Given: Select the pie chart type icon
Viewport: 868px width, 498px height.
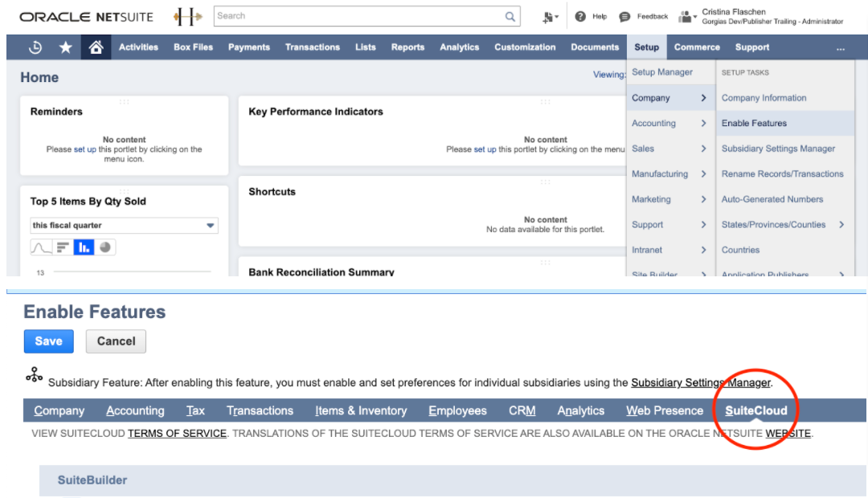Looking at the screenshot, I should 104,247.
